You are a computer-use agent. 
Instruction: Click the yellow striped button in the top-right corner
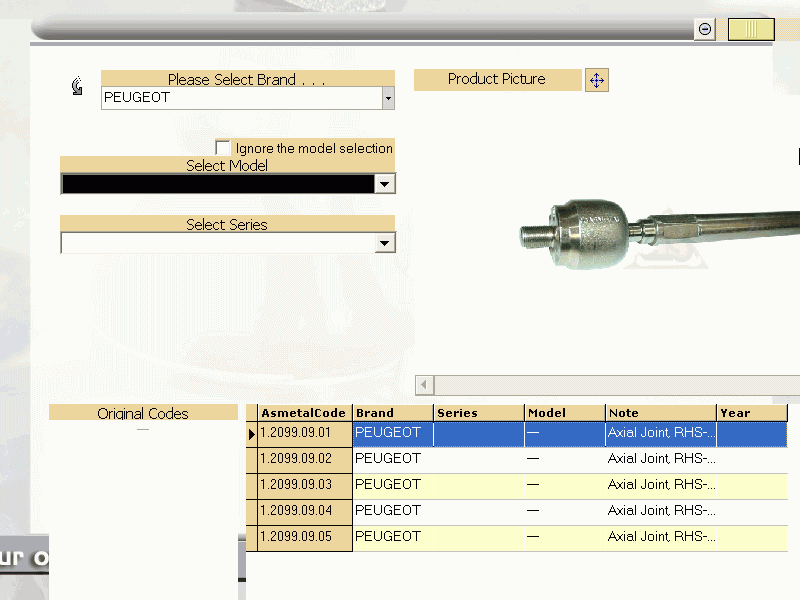click(x=751, y=29)
